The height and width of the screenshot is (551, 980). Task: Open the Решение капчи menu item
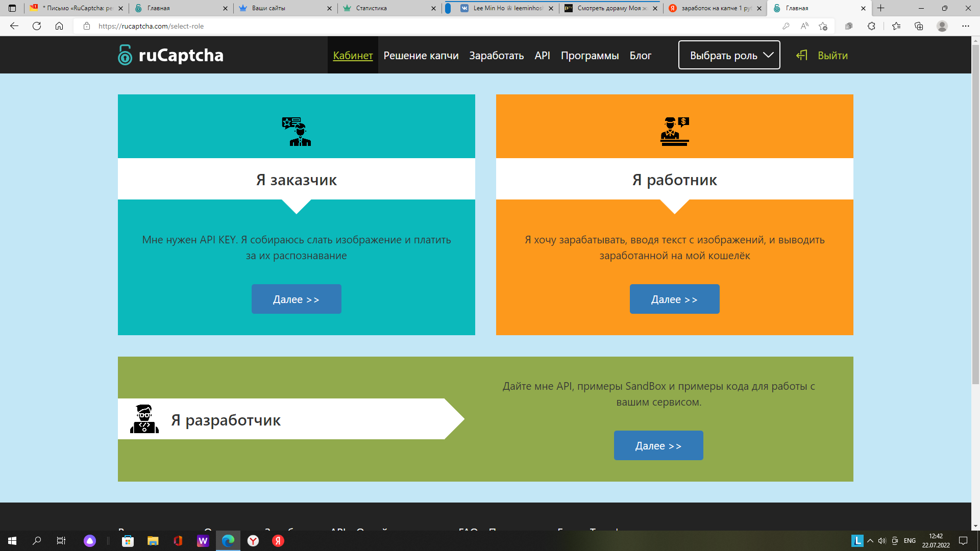click(421, 55)
